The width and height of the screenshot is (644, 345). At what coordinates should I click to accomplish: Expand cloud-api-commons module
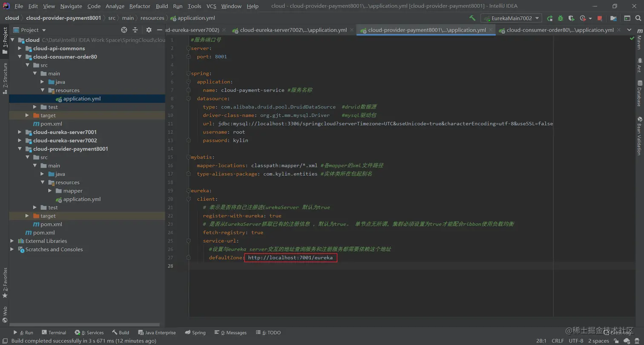click(x=20, y=48)
